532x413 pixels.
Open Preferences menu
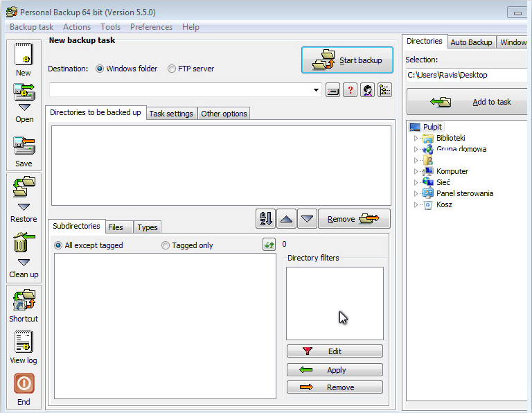tap(151, 27)
